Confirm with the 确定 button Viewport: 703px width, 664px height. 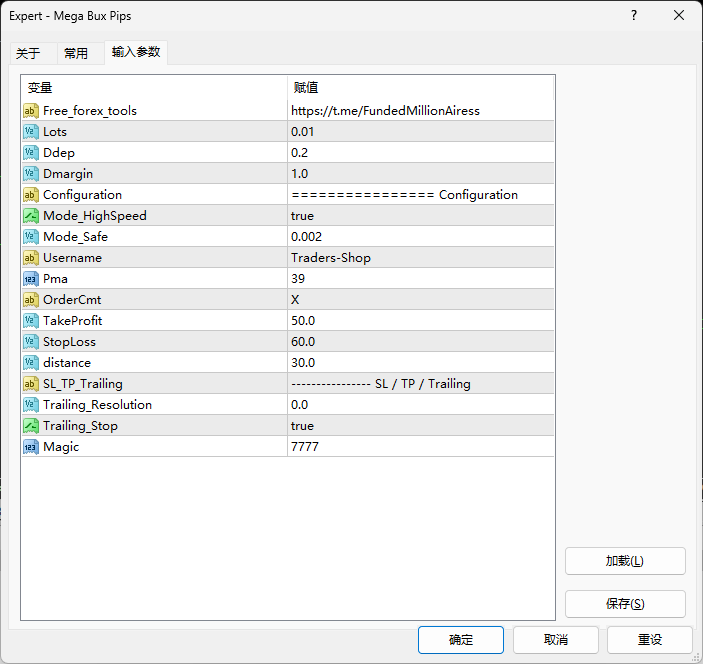[461, 640]
